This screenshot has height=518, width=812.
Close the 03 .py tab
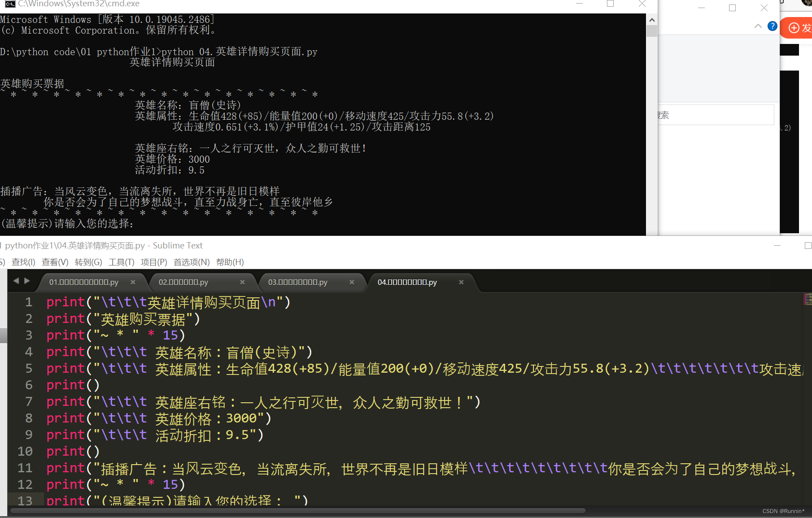coord(352,282)
